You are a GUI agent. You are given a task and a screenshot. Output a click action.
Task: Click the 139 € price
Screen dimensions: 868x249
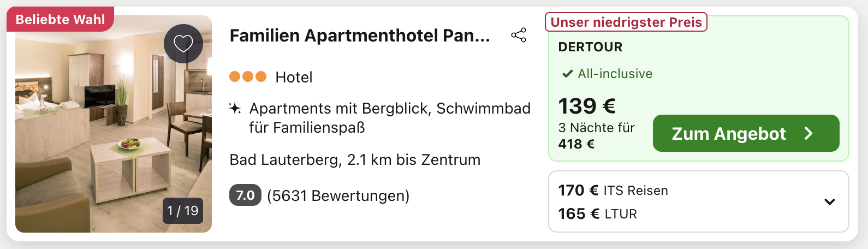[x=587, y=106]
